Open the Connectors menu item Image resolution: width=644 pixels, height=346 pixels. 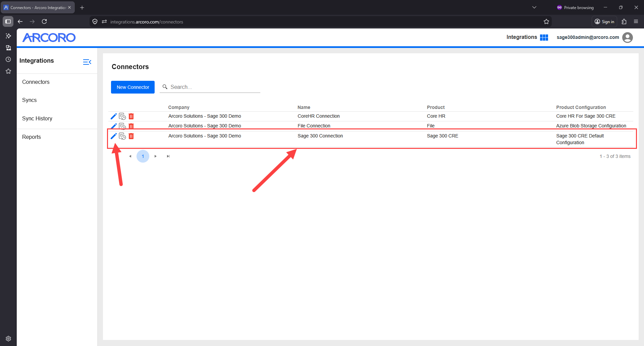(x=36, y=82)
